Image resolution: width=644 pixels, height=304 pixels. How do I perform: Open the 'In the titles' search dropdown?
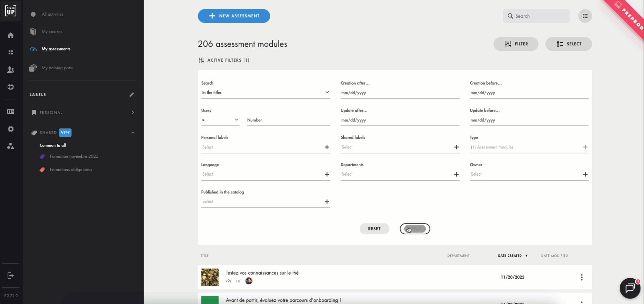click(265, 93)
